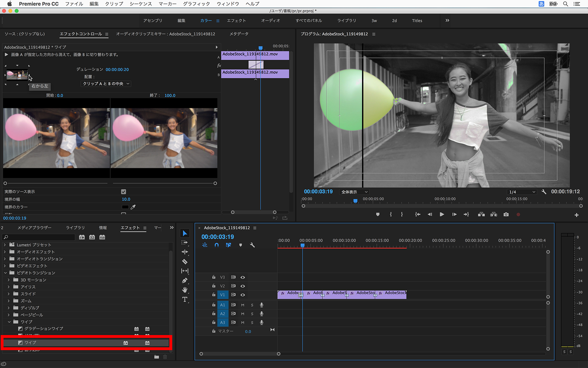Click the black 境界のカラー swatch
The width and height of the screenshot is (588, 368).
(x=125, y=207)
